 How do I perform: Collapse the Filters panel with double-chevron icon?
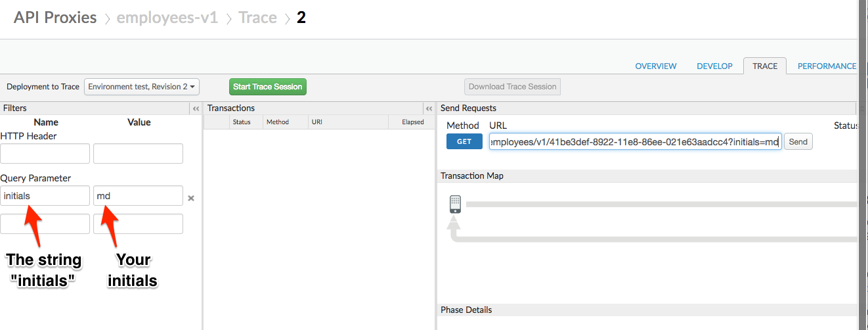click(196, 108)
